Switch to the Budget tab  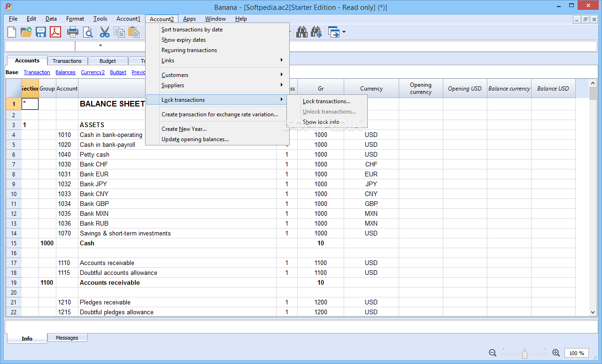point(108,61)
